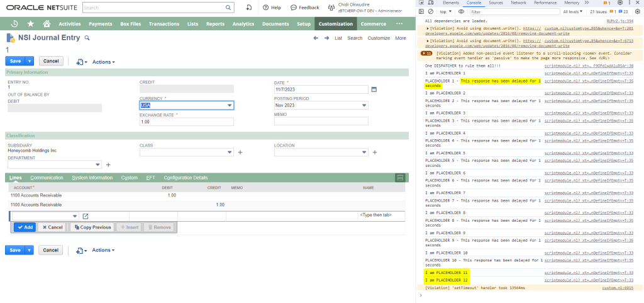Click the plus icon next to Department
This screenshot has width=644, height=303.
point(108,165)
